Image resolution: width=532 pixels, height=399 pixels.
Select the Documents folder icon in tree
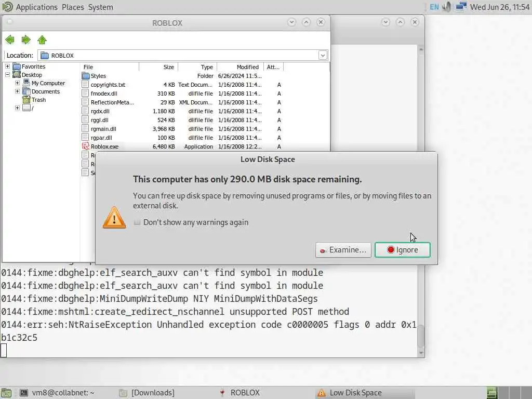pos(26,91)
